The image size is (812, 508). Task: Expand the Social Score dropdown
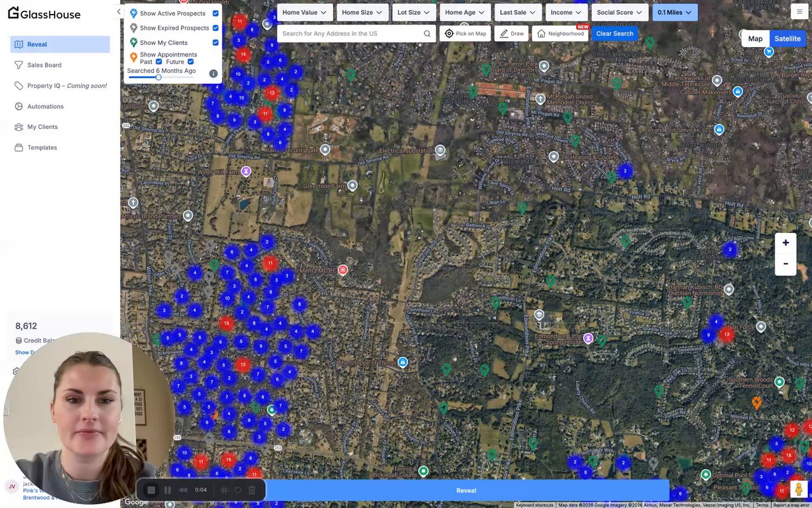point(619,12)
